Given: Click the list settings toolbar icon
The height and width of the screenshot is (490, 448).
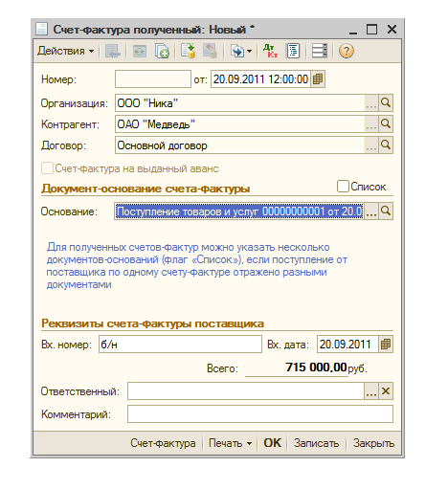Looking at the screenshot, I should pos(320,51).
